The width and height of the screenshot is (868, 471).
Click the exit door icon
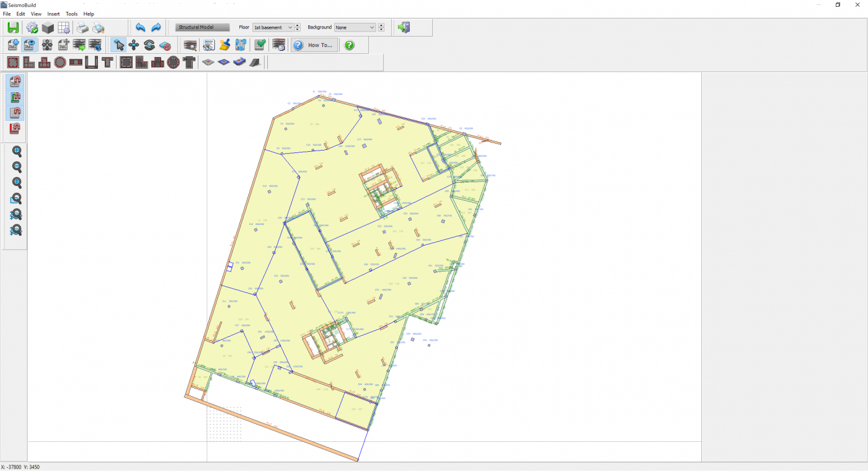tap(404, 27)
